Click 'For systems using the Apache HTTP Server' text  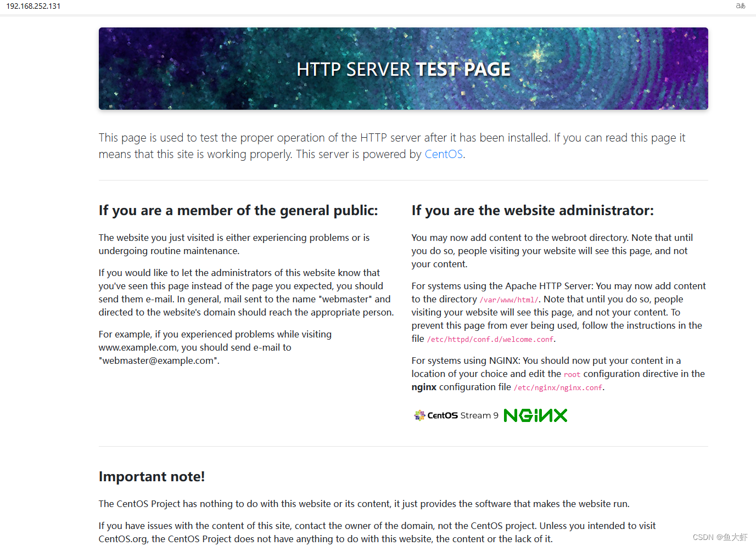click(503, 286)
